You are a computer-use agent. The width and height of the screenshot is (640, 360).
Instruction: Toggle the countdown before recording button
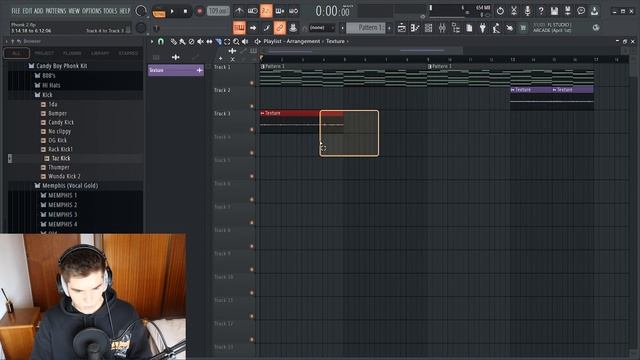[266, 11]
